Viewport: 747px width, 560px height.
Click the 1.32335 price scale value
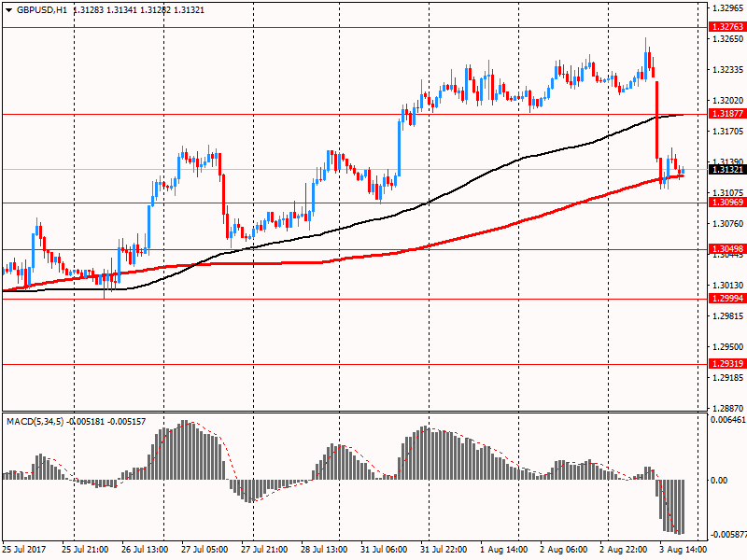727,70
